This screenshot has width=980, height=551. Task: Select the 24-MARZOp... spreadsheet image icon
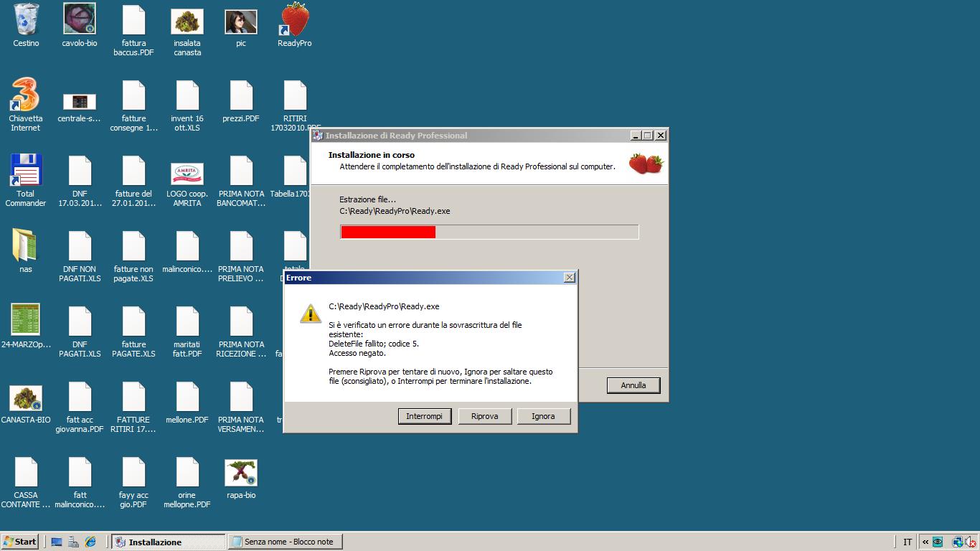[x=26, y=319]
